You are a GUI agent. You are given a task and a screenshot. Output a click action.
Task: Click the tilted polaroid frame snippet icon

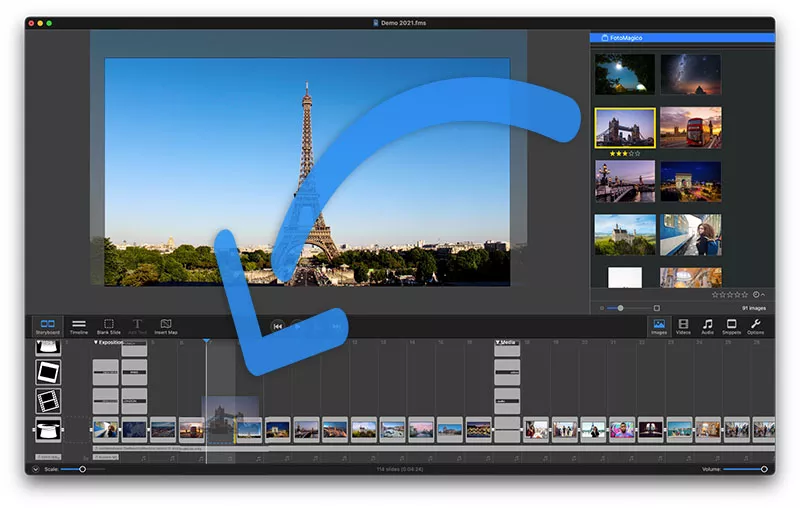click(48, 372)
